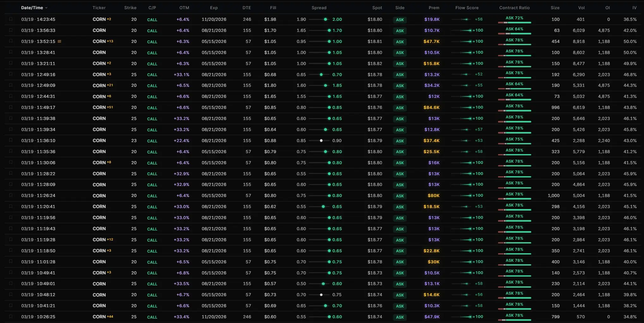Click the 11/20/2026 expiry in the 14:23:45 row

214,19
